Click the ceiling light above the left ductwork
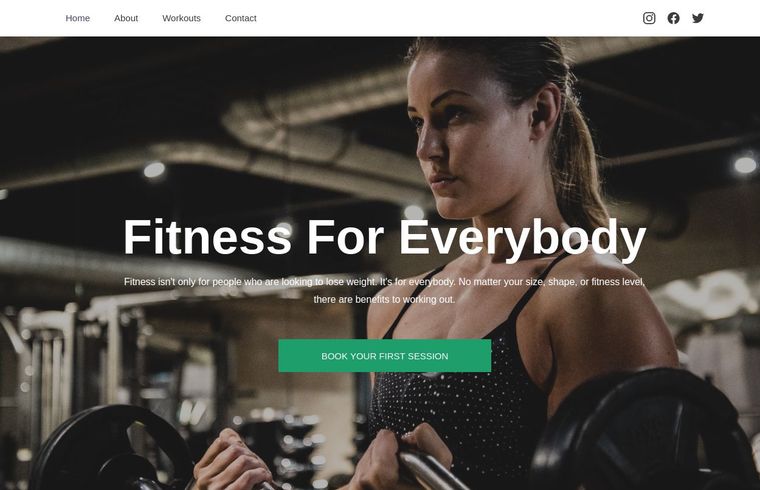The width and height of the screenshot is (760, 490). [x=154, y=170]
